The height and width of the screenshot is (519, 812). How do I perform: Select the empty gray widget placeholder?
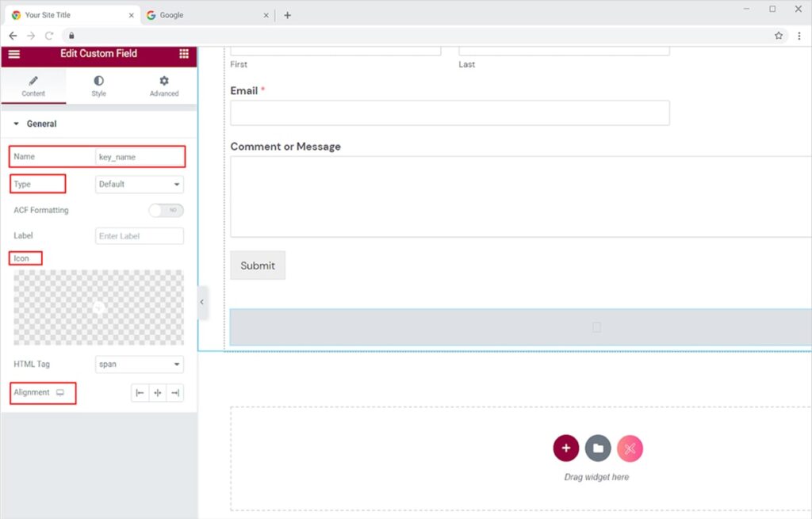point(521,327)
